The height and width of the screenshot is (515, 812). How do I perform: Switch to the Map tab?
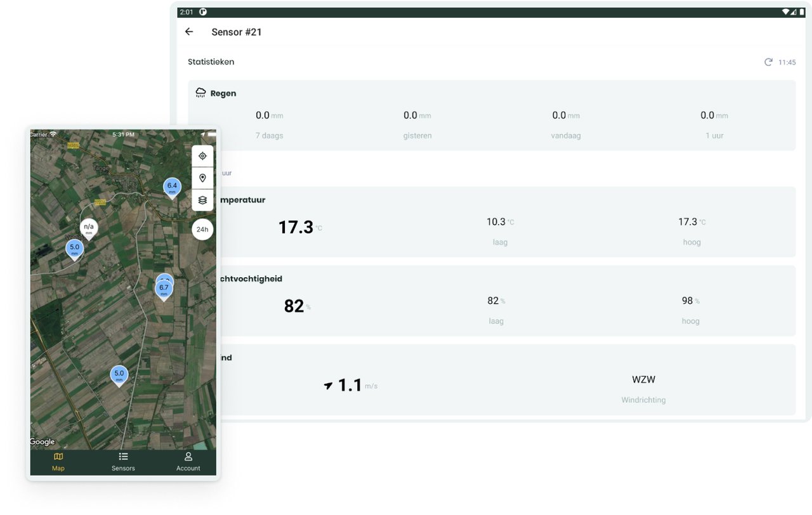point(58,462)
